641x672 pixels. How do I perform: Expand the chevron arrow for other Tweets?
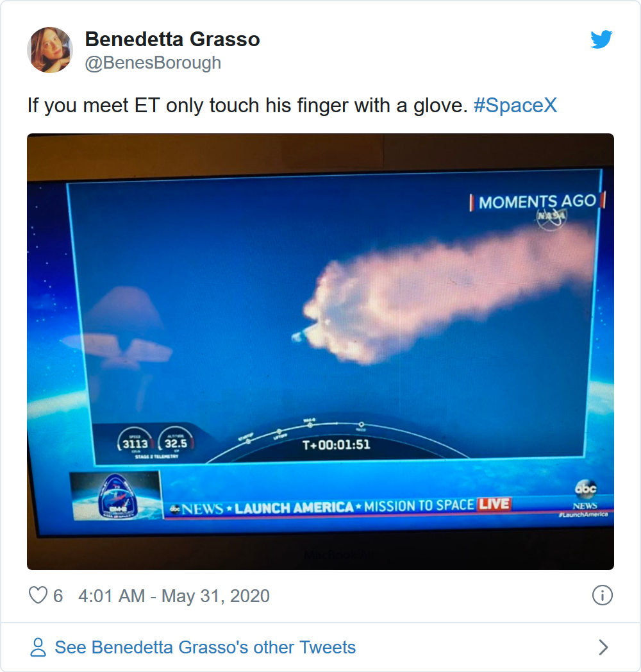[603, 647]
